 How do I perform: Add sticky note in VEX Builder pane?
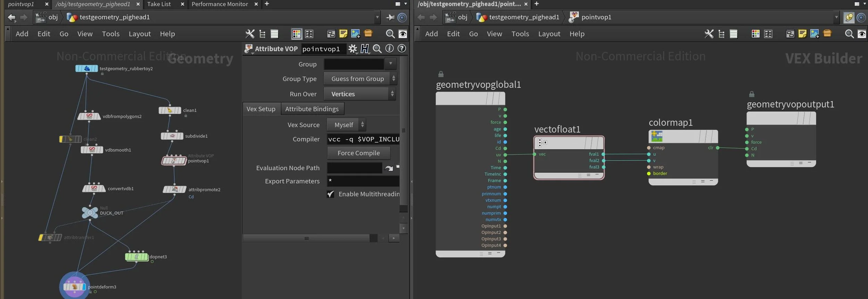pyautogui.click(x=802, y=34)
